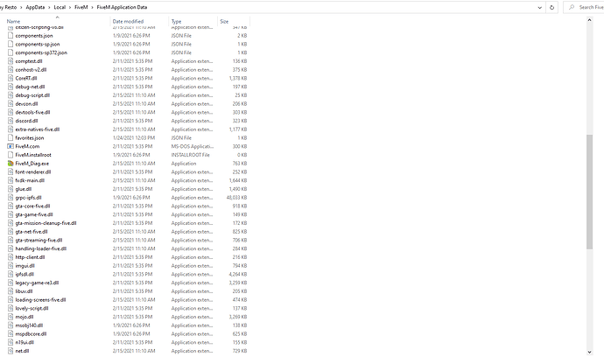Select n19ui.dll file

[x=25, y=342]
